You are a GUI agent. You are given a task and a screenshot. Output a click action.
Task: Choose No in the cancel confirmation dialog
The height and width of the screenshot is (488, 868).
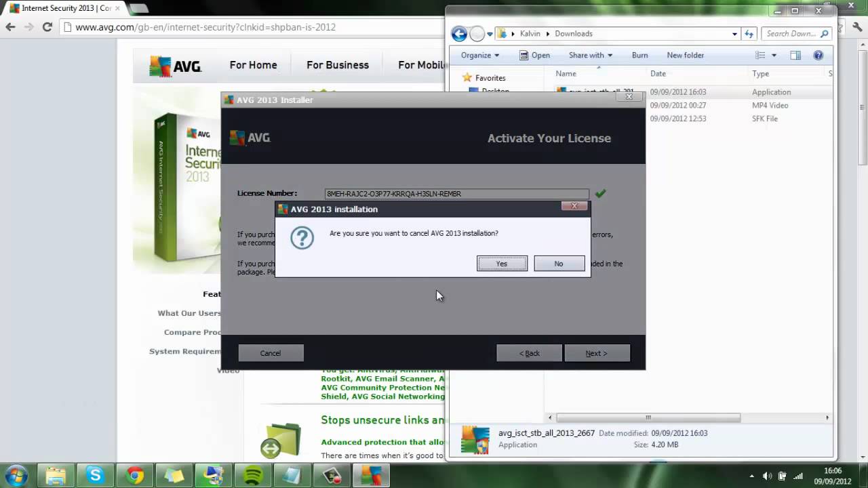pyautogui.click(x=559, y=264)
